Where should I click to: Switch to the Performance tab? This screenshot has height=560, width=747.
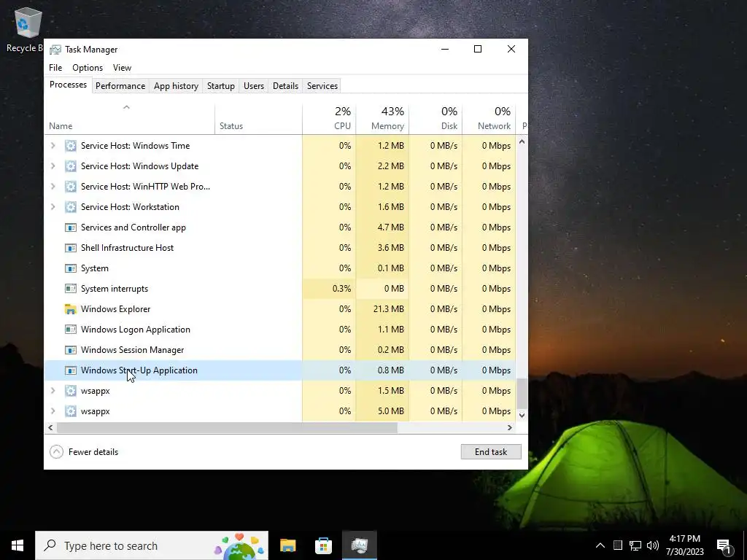tap(120, 86)
